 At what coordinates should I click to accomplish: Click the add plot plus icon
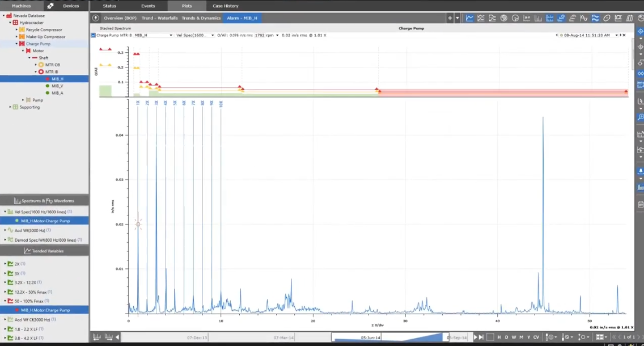click(x=450, y=18)
